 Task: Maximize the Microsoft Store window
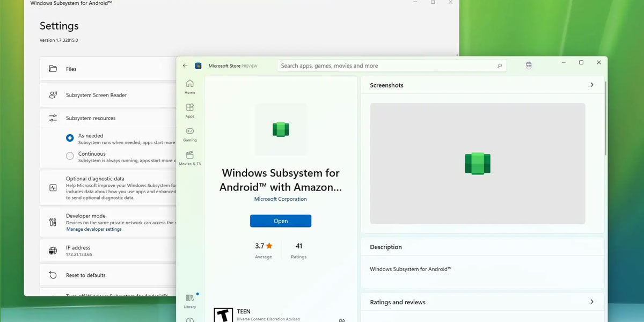(x=581, y=63)
